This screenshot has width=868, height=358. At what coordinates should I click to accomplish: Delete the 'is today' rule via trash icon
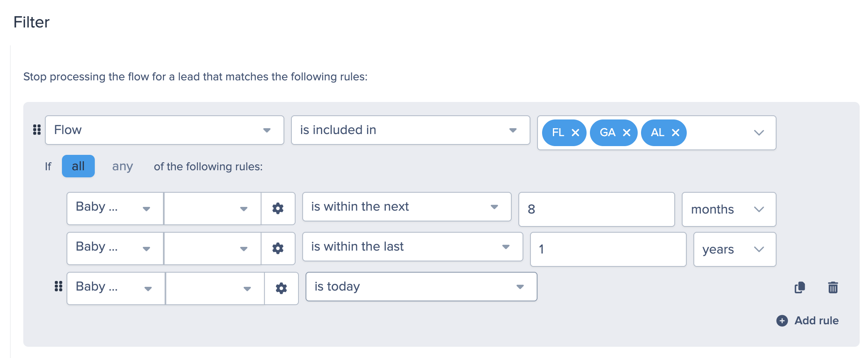(833, 287)
